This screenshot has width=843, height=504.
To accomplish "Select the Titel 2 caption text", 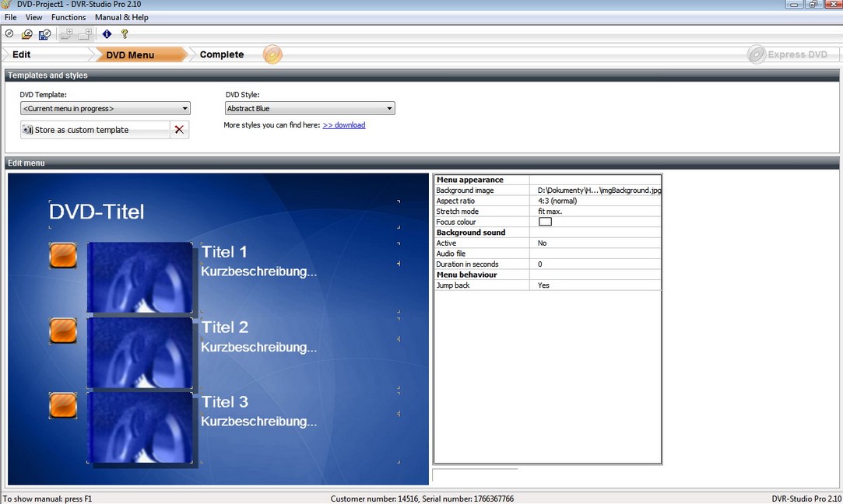I will coord(225,327).
